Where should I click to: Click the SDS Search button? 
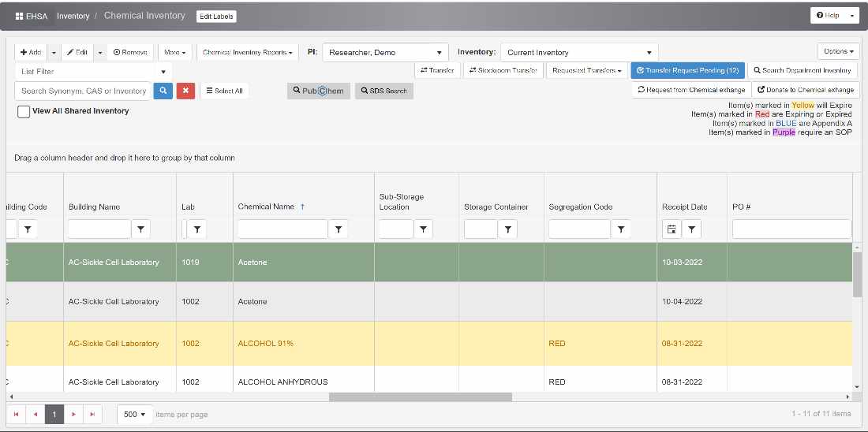pos(383,91)
